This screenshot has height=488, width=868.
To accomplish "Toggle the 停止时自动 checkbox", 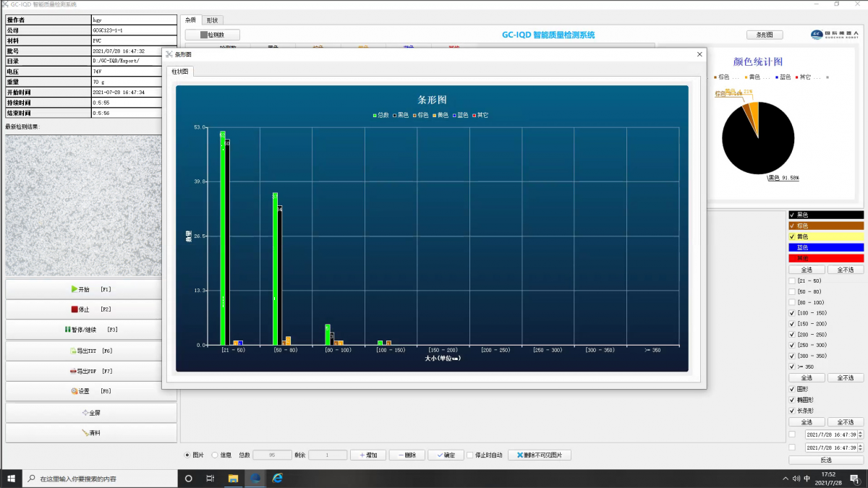I will (470, 455).
